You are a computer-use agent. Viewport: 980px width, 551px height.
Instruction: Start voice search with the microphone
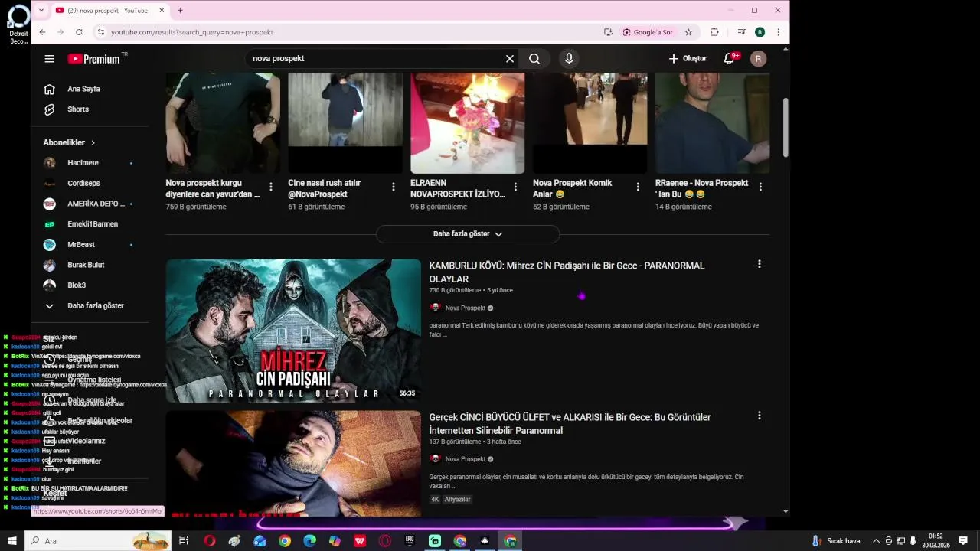(569, 59)
